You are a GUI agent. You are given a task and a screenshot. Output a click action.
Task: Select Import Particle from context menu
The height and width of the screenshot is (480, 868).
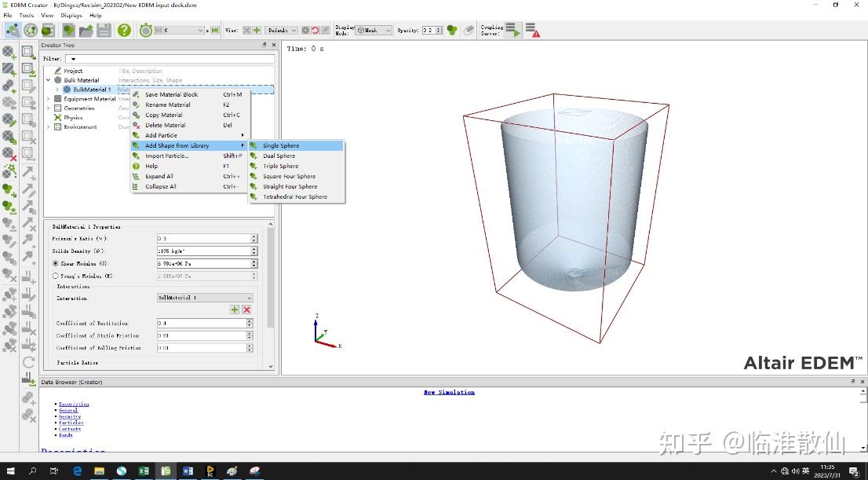166,156
